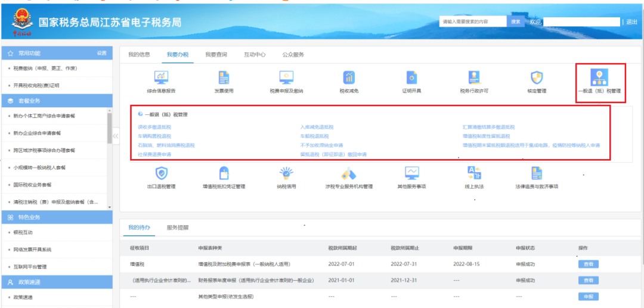
Task: Click 设置 in the 常用功能 header
Action: 101,53
